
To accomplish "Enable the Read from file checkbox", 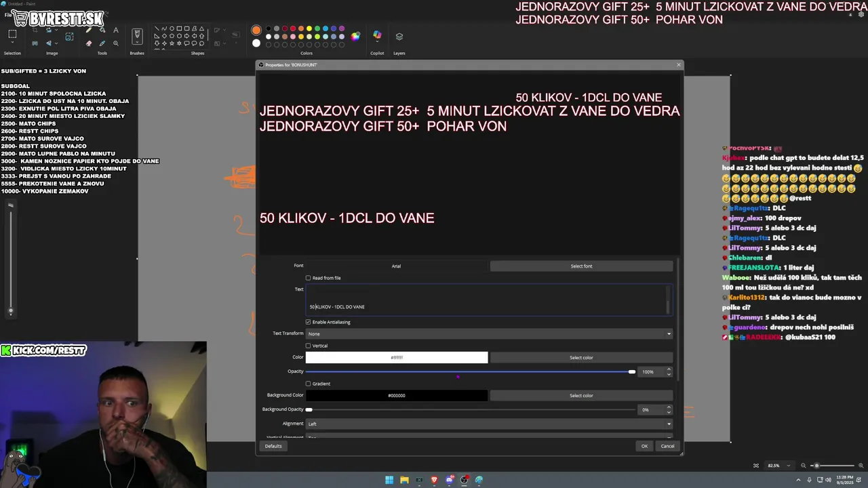I will coord(308,278).
